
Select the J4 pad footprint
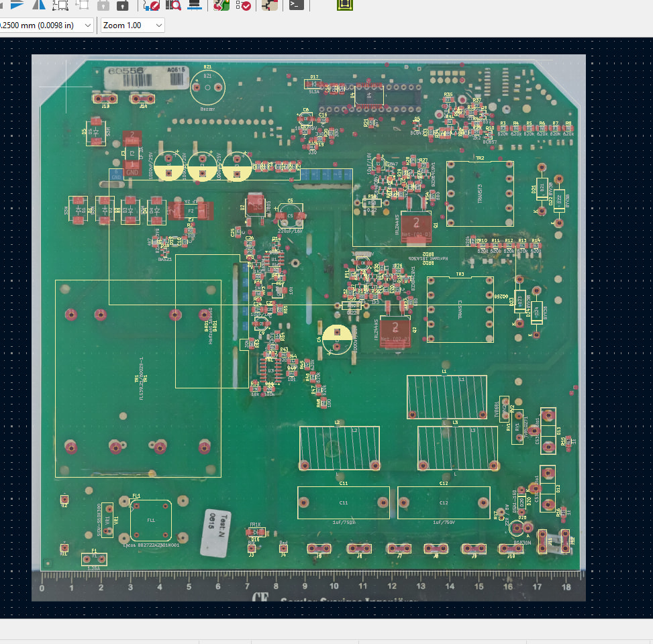(x=283, y=549)
